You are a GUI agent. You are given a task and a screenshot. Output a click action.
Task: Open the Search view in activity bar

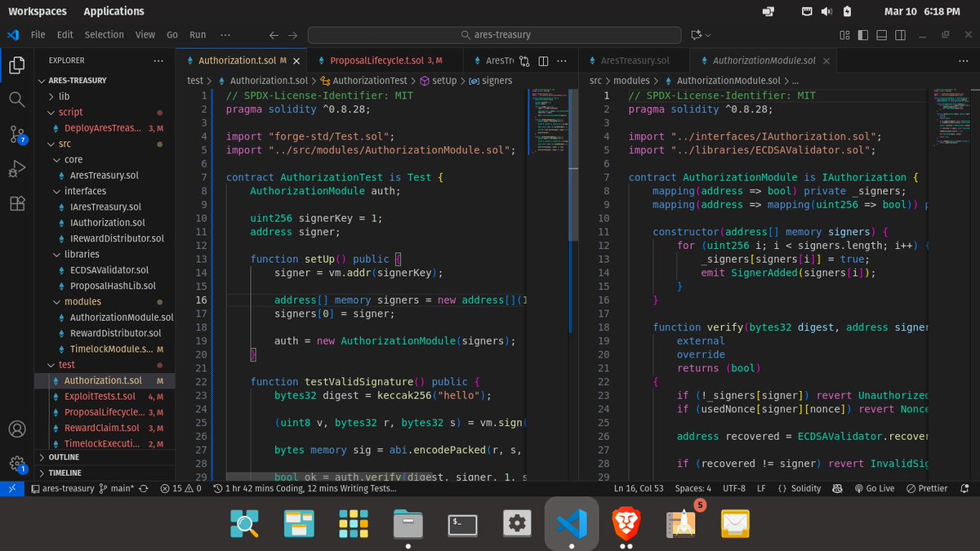17,100
